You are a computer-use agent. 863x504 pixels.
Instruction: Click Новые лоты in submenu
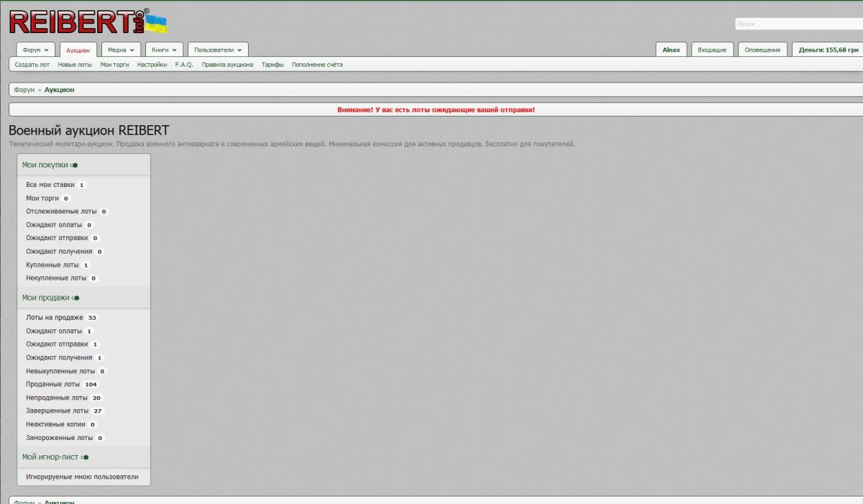coord(76,65)
